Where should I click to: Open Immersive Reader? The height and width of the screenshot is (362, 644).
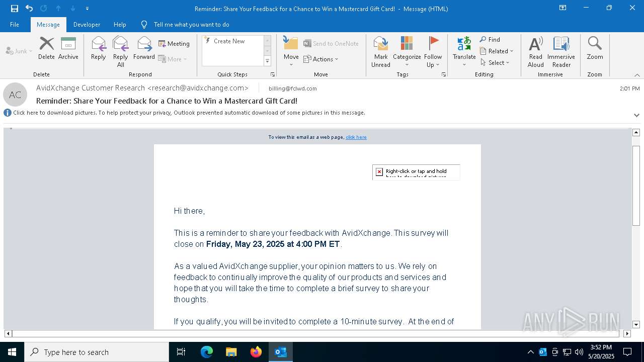coord(561,51)
